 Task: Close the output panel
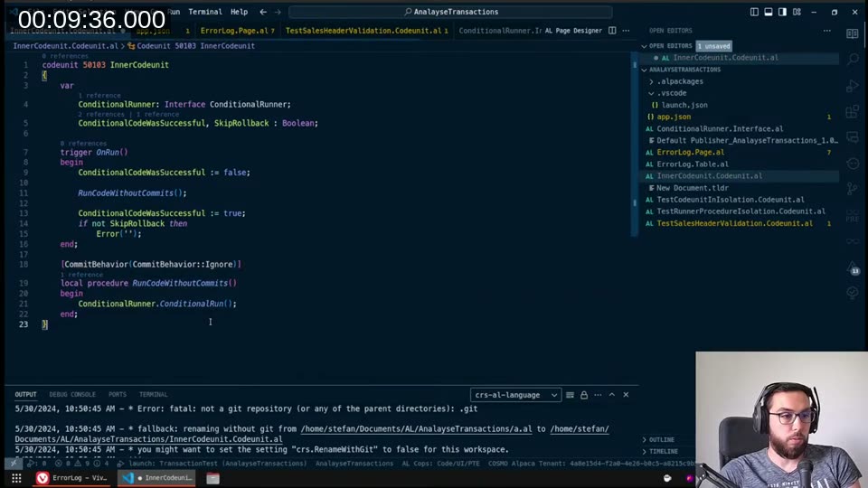tap(626, 395)
